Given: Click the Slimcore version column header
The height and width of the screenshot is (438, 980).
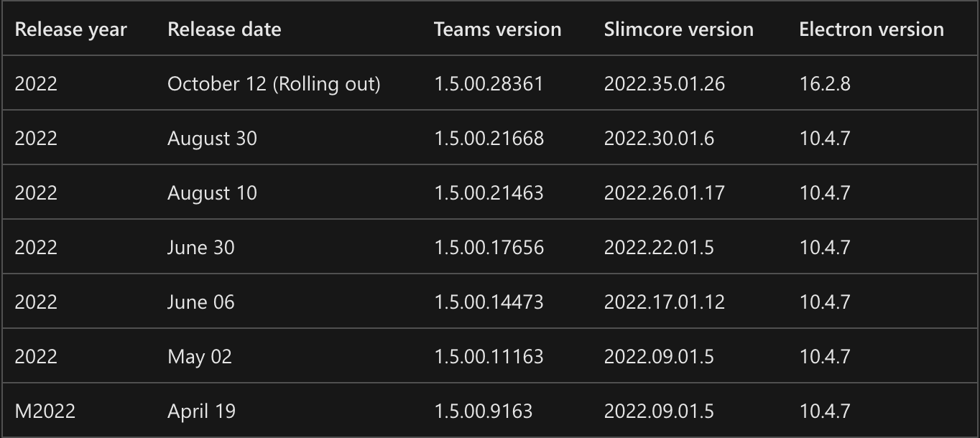Looking at the screenshot, I should [678, 29].
